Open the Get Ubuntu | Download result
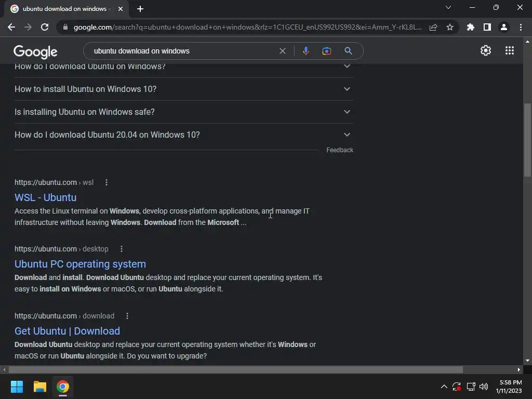 (67, 331)
